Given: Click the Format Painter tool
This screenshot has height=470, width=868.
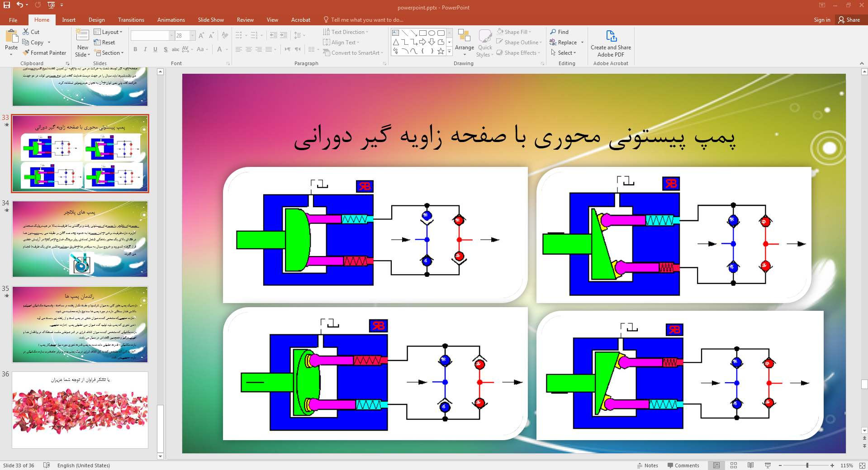Looking at the screenshot, I should coord(44,53).
